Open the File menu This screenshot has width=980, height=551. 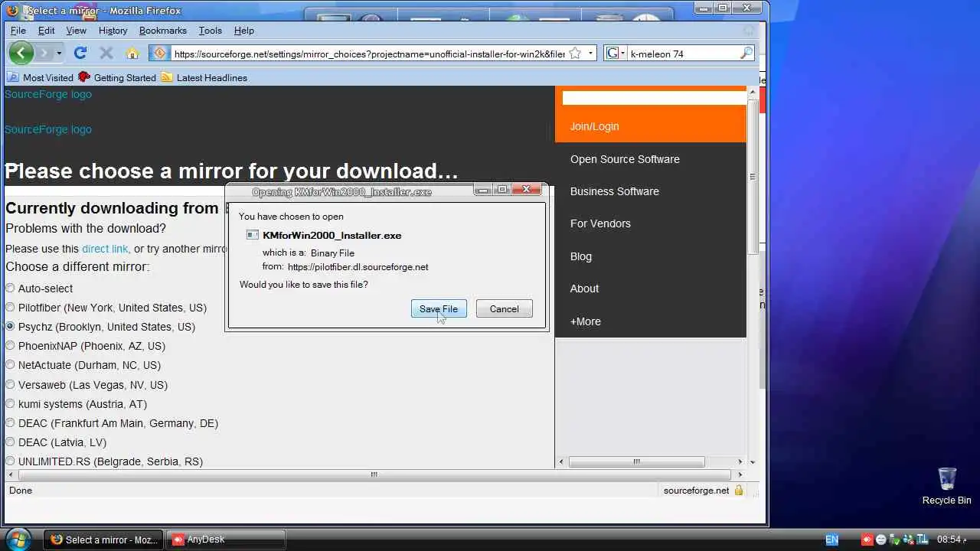click(18, 31)
